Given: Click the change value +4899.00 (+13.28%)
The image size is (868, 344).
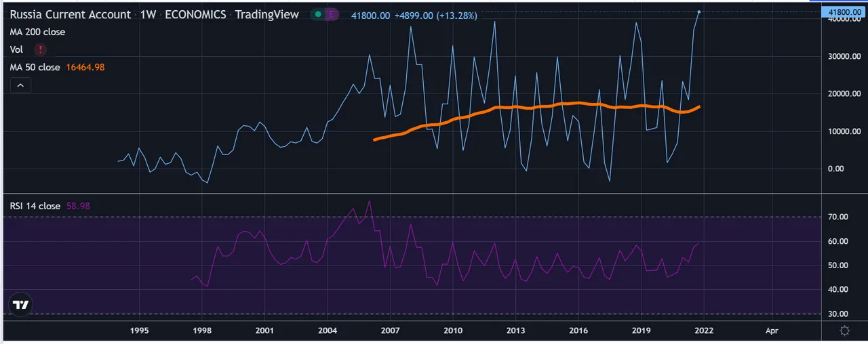Looking at the screenshot, I should pyautogui.click(x=435, y=15).
